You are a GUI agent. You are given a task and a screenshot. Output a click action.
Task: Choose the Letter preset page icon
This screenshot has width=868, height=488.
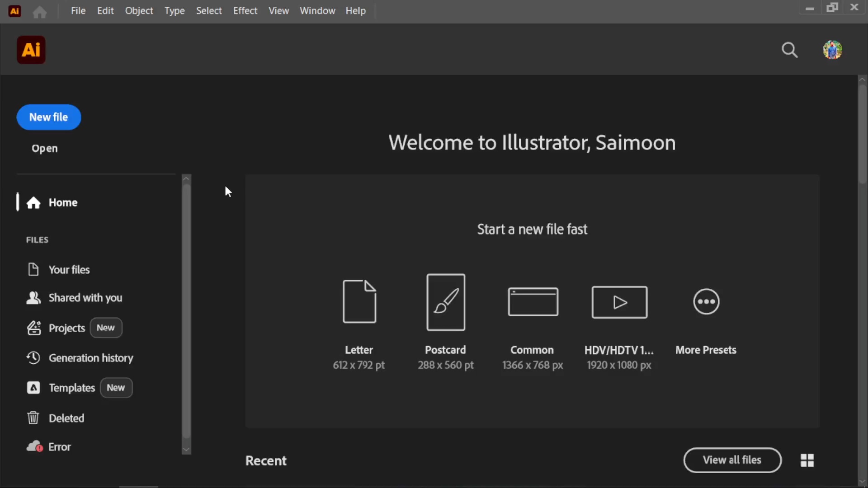[x=359, y=301]
